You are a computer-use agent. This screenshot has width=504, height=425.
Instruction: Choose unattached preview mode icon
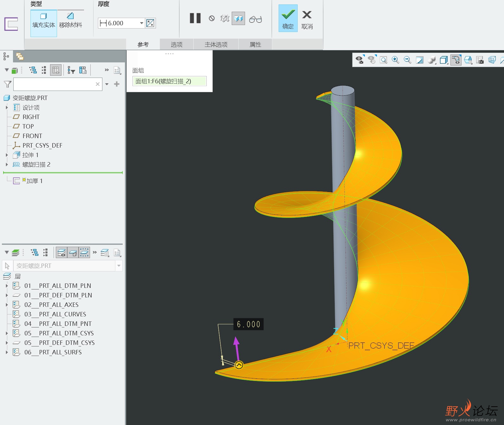[x=225, y=18]
